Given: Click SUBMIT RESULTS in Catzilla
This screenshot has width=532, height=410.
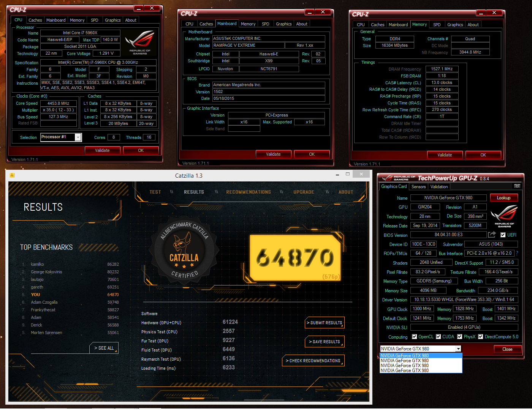Looking at the screenshot, I should tap(325, 323).
